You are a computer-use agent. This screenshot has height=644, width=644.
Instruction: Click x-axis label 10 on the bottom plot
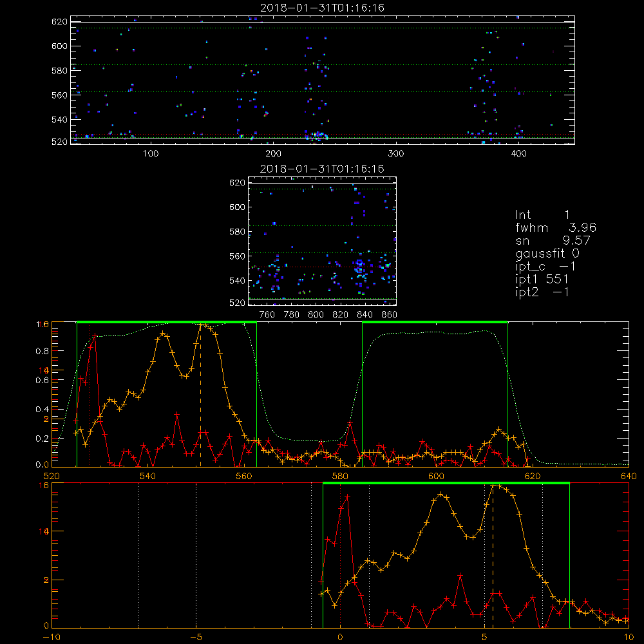click(629, 637)
